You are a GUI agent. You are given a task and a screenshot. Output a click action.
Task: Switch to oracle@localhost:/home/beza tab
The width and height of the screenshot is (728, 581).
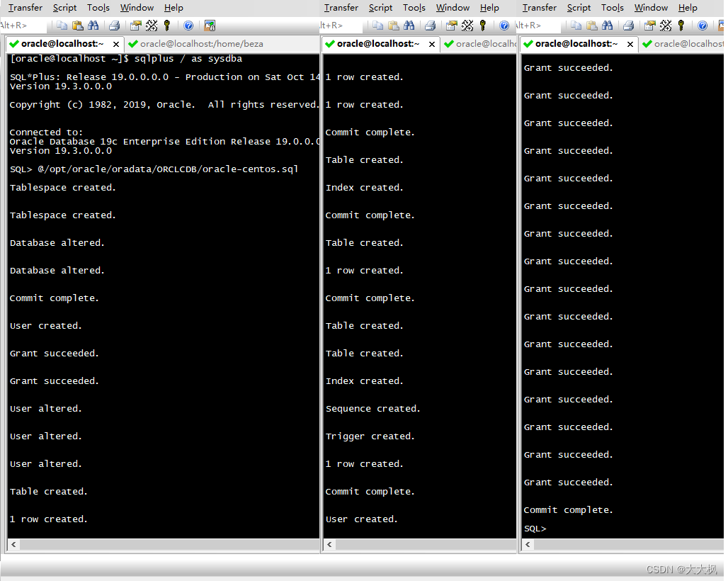click(196, 44)
